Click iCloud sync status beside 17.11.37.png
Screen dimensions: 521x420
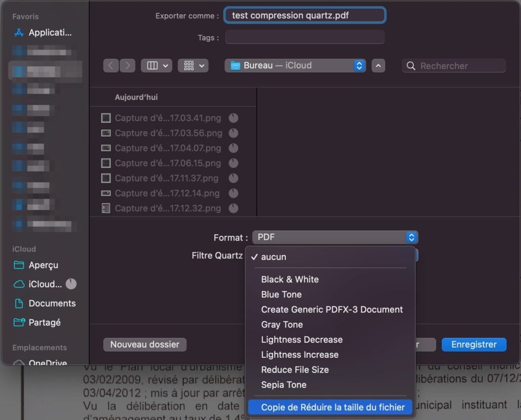click(x=234, y=178)
